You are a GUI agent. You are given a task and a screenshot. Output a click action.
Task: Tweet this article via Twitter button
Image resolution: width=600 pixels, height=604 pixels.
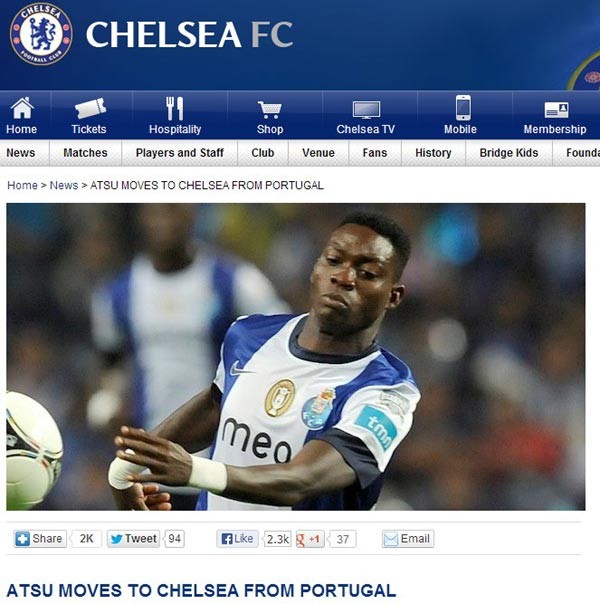(133, 539)
